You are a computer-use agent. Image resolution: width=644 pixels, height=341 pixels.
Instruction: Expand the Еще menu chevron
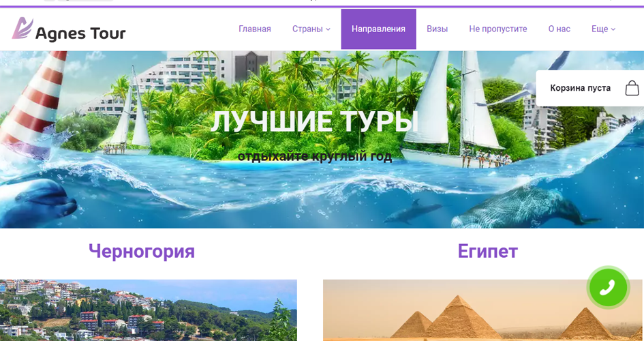[613, 29]
